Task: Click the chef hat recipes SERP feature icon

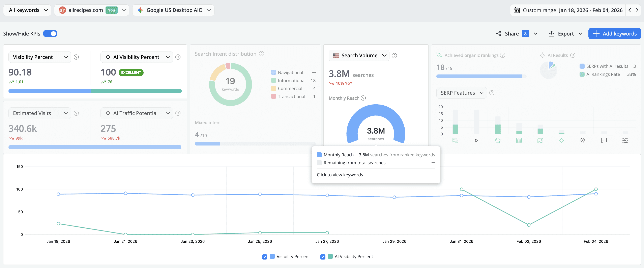Action: pos(498,140)
